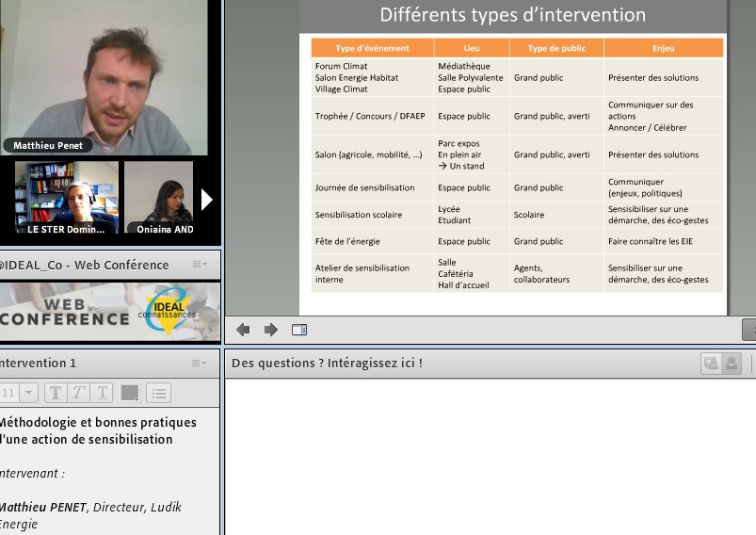The height and width of the screenshot is (535, 756).
Task: Apply underline text formatting in notes
Action: coord(102,393)
